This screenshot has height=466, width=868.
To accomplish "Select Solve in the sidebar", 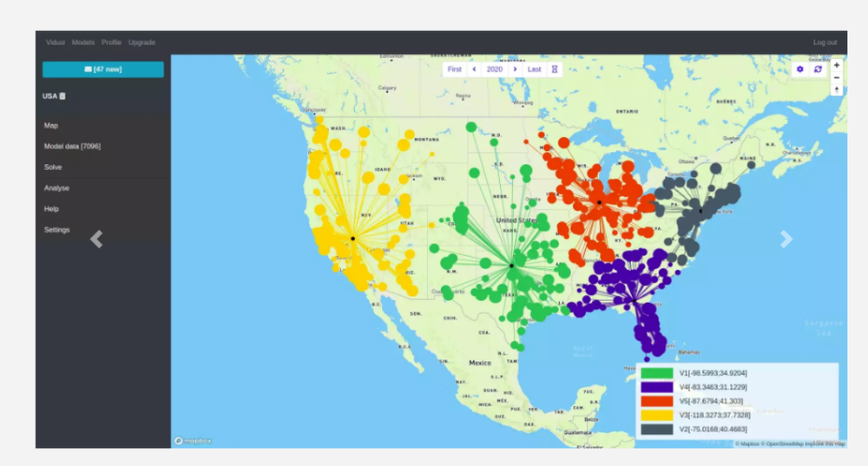I will coord(53,167).
